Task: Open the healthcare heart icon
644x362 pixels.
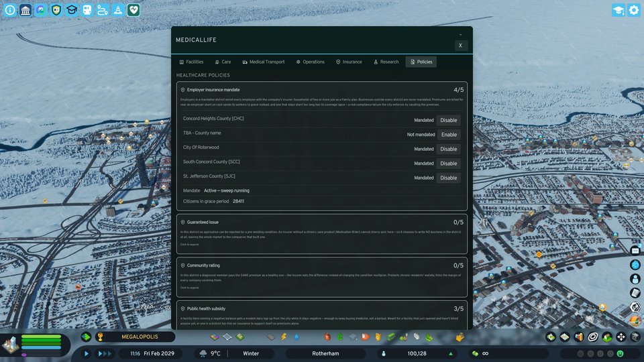Action: tap(133, 10)
